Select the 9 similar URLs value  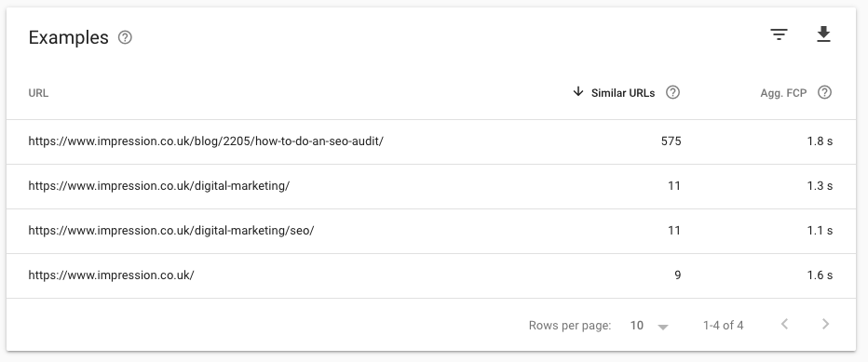[678, 275]
